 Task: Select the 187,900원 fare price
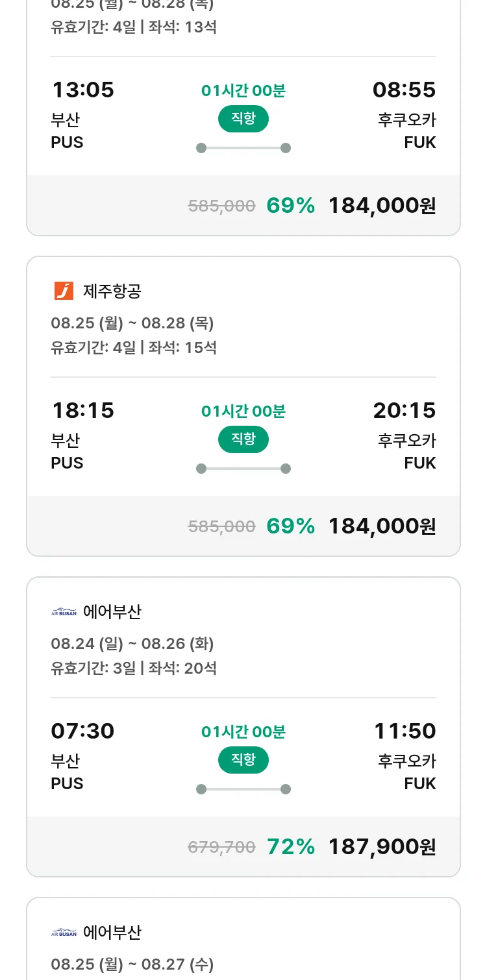pos(382,846)
